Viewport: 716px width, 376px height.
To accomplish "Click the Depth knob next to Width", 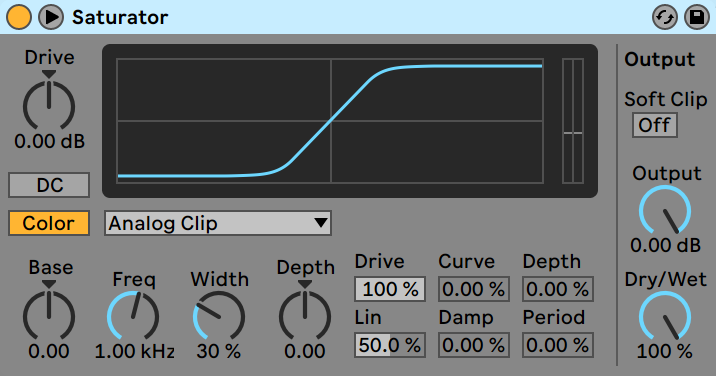I will [305, 315].
